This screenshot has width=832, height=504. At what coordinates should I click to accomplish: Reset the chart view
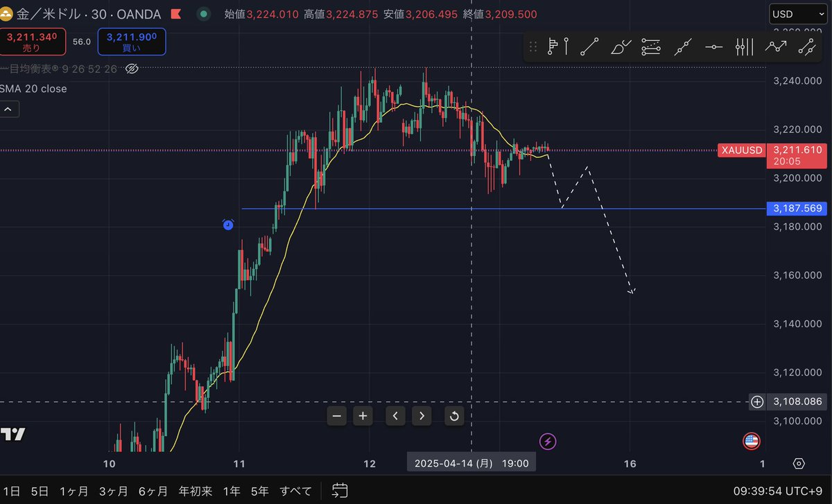pyautogui.click(x=454, y=416)
